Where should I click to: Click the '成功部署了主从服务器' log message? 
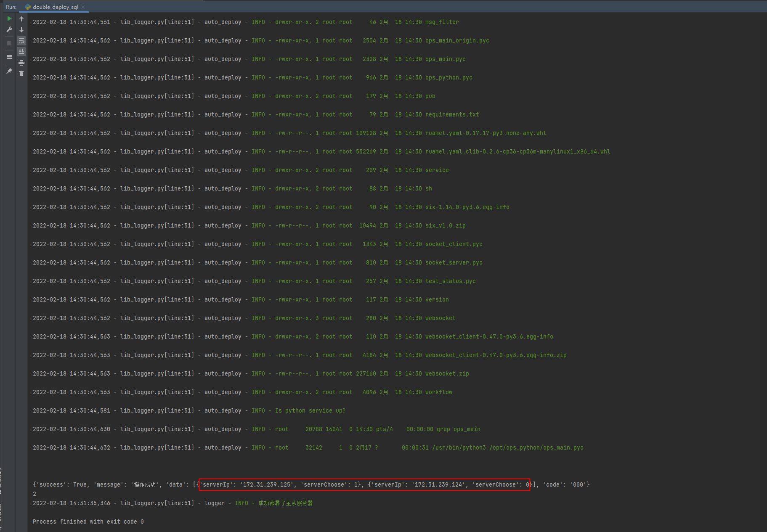286,503
